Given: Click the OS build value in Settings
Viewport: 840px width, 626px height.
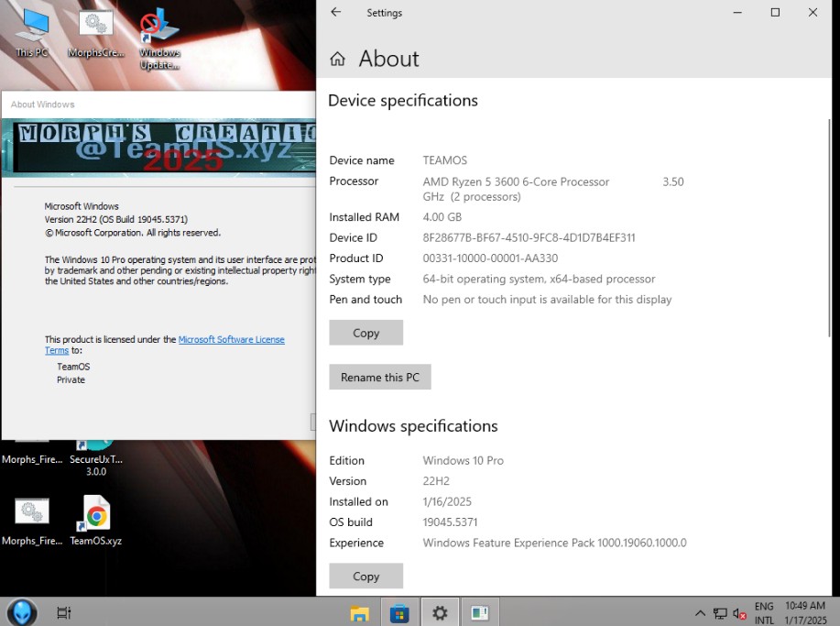Looking at the screenshot, I should pos(450,522).
